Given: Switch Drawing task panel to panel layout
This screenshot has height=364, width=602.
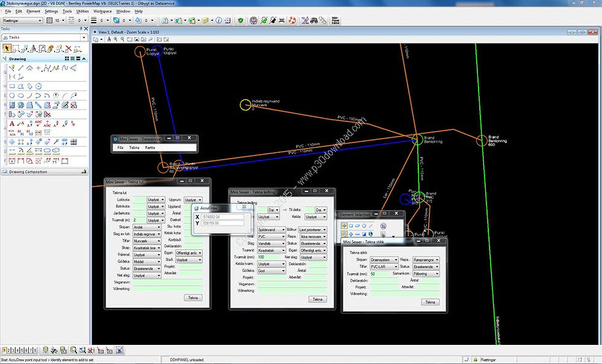Looking at the screenshot, I should [78, 59].
